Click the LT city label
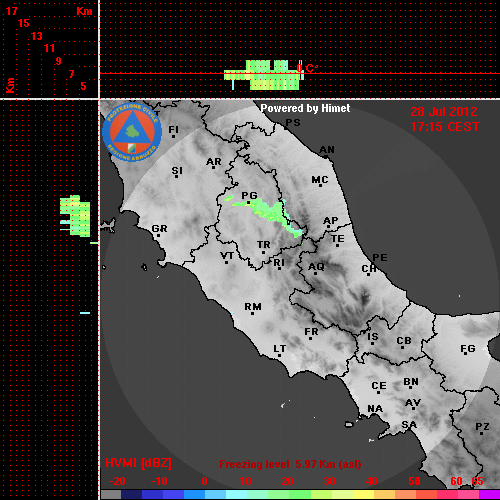500x500 pixels. tap(279, 349)
